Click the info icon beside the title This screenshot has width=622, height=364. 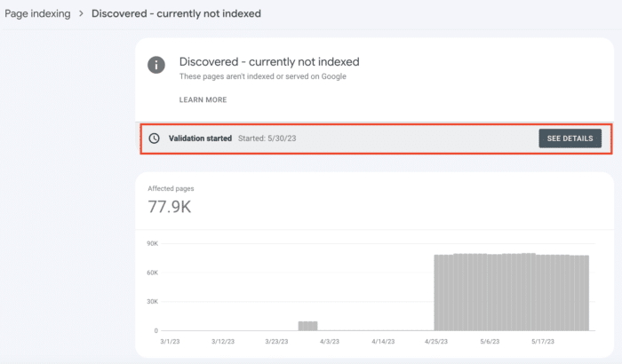(x=156, y=65)
